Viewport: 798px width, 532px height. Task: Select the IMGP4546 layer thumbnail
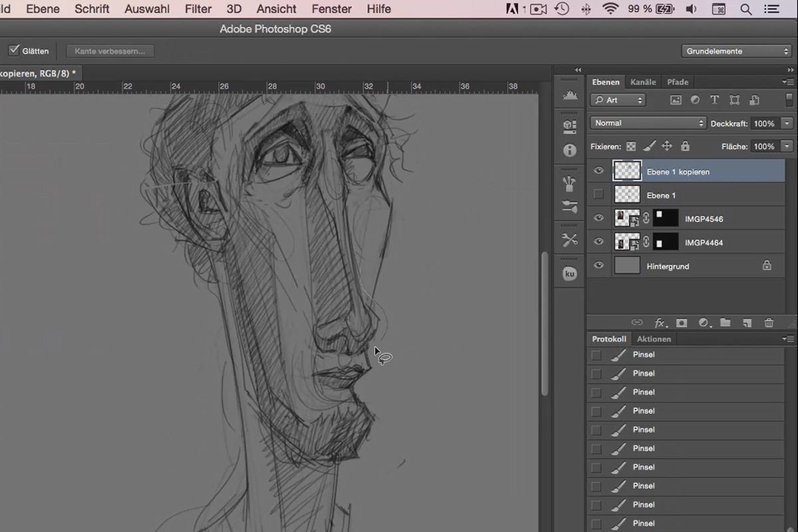pos(627,218)
